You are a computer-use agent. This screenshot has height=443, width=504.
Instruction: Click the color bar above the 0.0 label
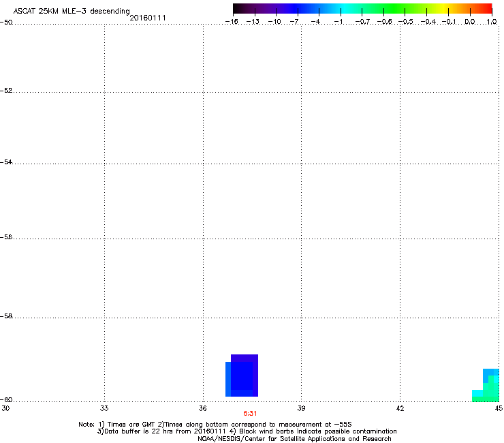click(470, 9)
